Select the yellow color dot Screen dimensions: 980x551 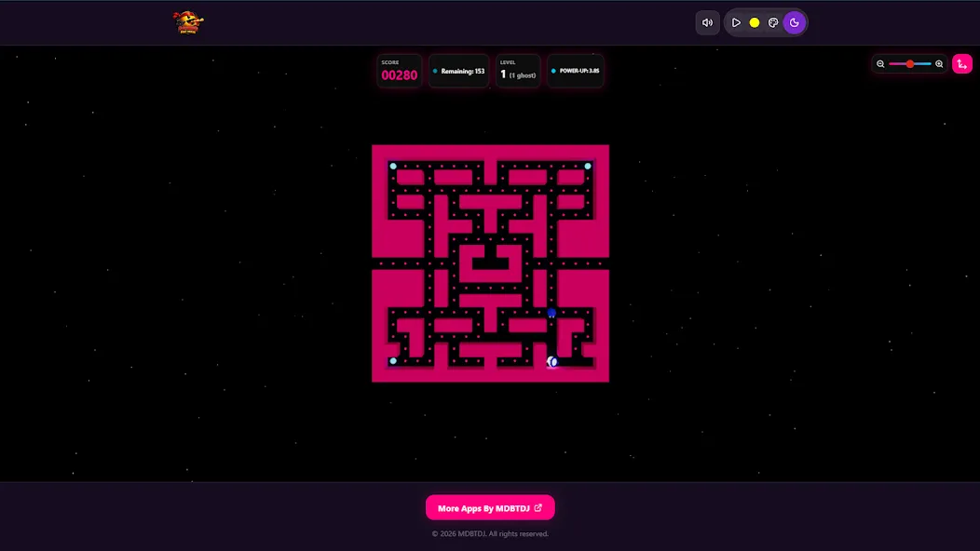(x=755, y=22)
